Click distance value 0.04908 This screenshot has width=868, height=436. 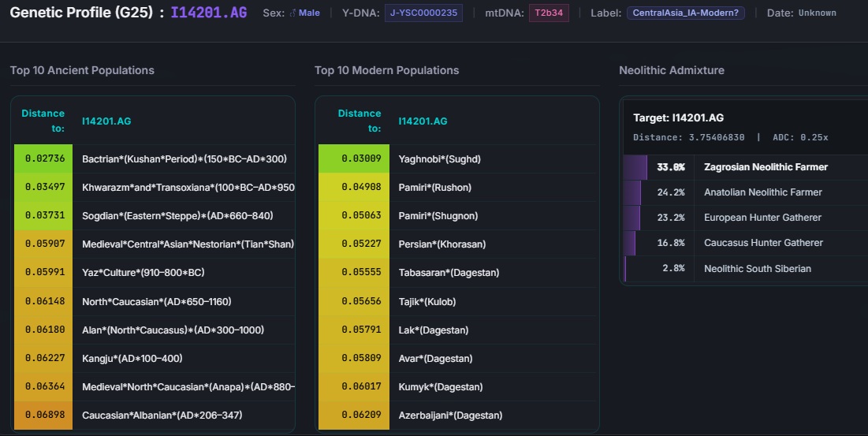[361, 187]
